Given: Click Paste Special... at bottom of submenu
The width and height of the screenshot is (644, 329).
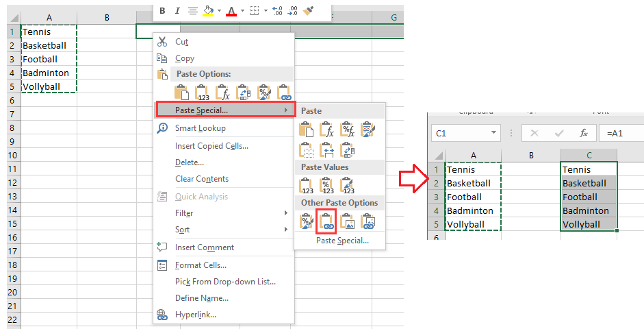Looking at the screenshot, I should 342,241.
